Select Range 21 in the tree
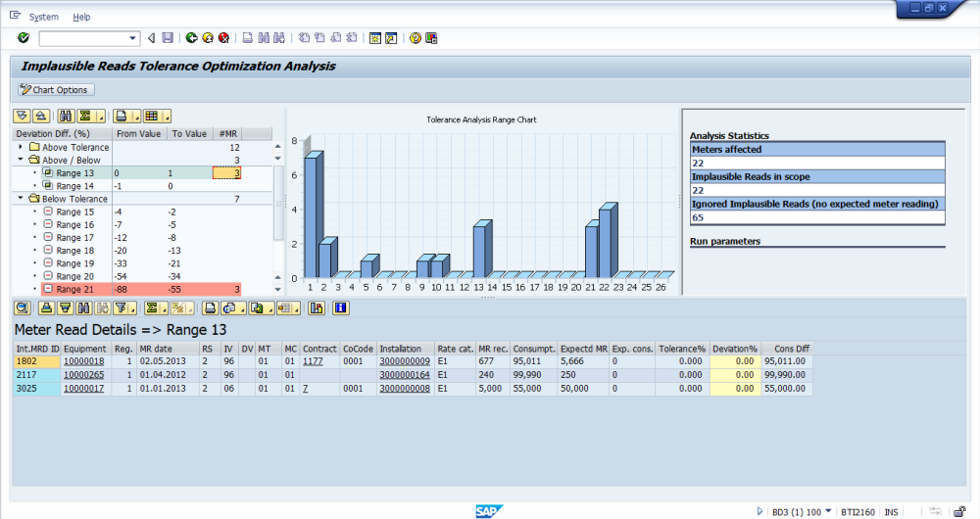 point(74,290)
